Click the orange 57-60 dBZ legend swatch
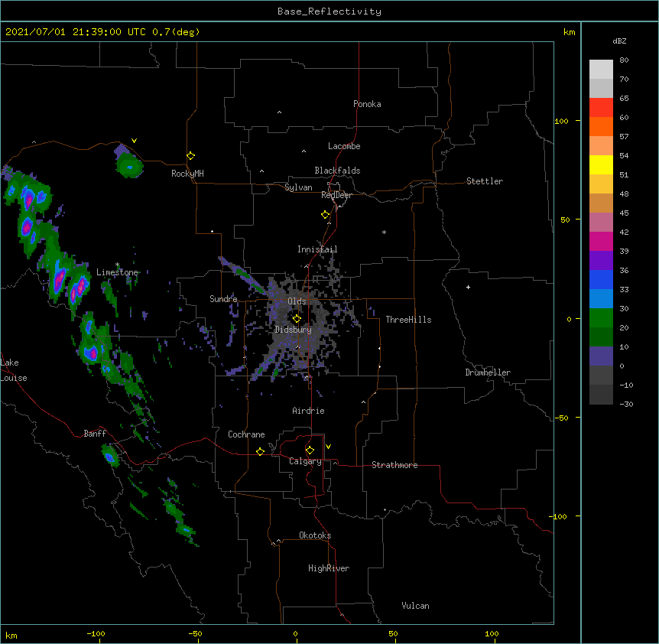Viewport: 659px width, 644px height. tap(601, 127)
